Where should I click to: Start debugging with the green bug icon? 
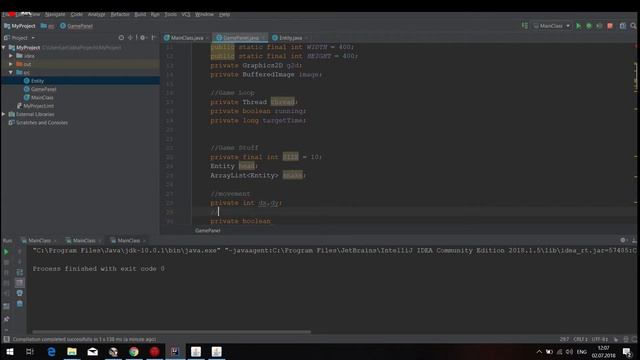point(589,26)
